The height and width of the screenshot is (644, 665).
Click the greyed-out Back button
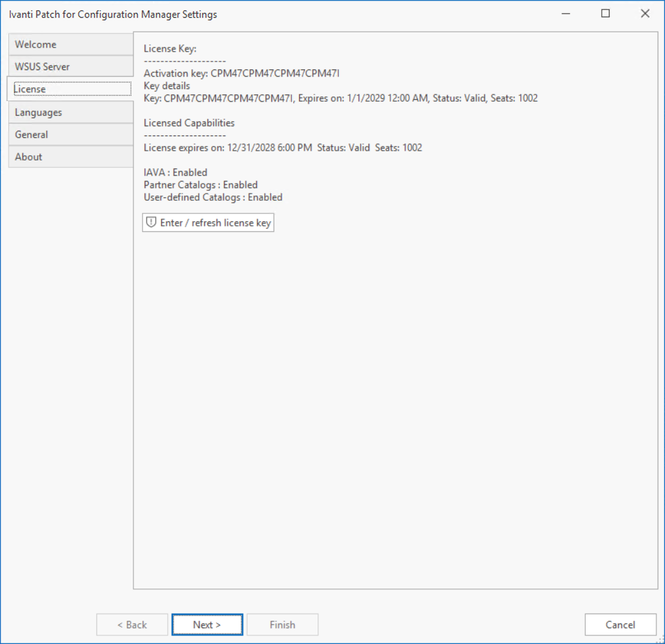coord(132,625)
